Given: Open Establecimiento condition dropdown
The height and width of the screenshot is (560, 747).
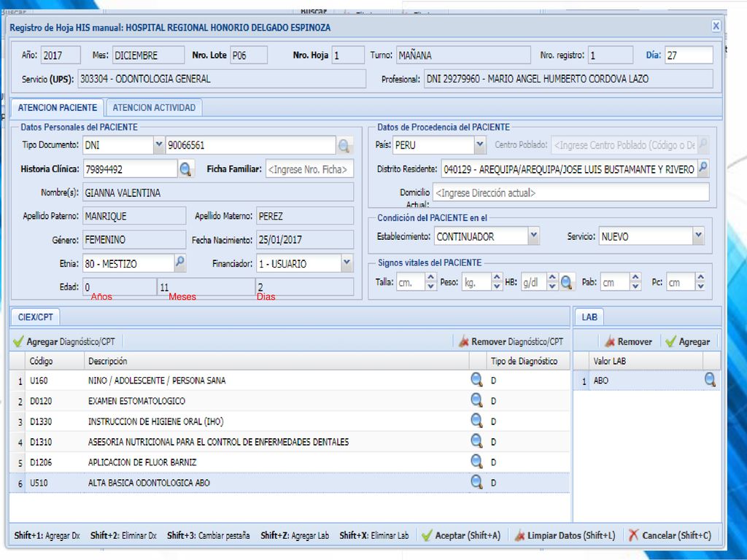Looking at the screenshot, I should pyautogui.click(x=533, y=236).
